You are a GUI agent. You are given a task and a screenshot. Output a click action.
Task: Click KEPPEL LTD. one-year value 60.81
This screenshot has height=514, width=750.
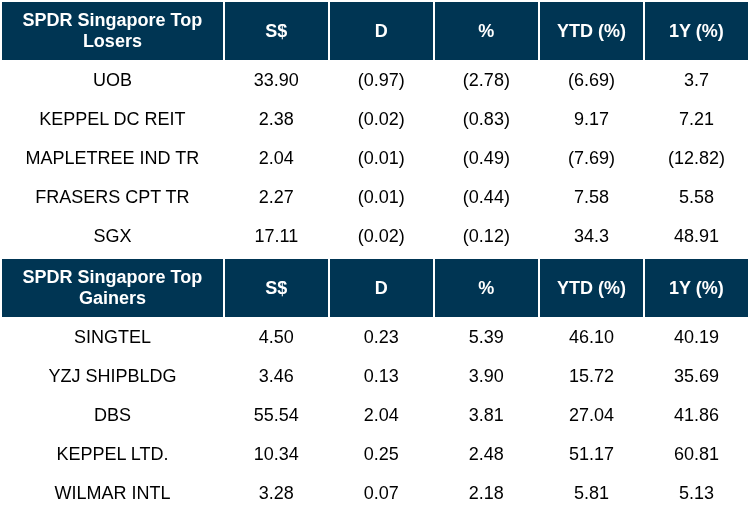pos(696,454)
